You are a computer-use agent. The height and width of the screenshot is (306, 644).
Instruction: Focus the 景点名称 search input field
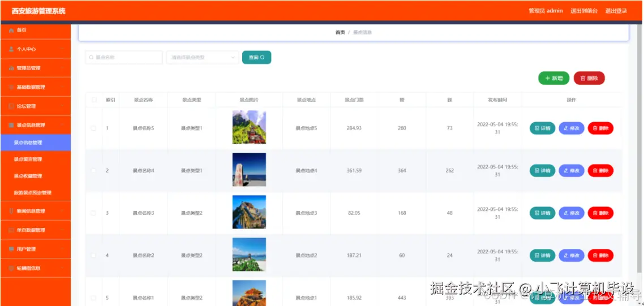tap(123, 58)
